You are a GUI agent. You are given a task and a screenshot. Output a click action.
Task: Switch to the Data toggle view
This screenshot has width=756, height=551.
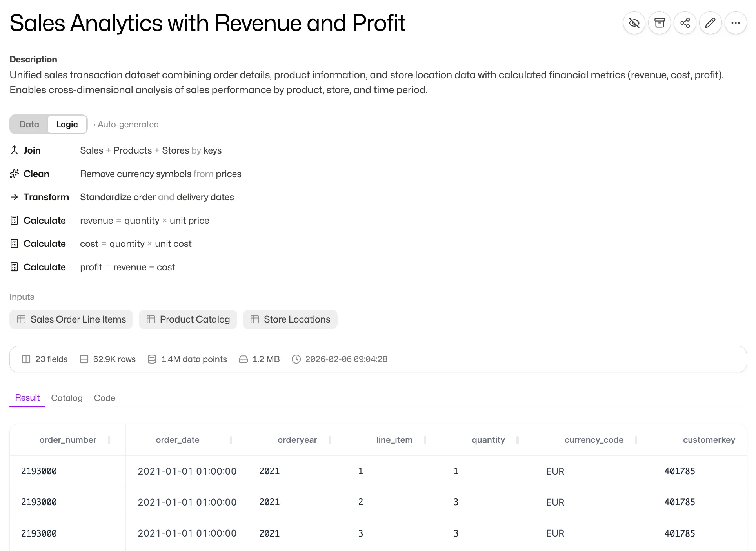(x=29, y=124)
